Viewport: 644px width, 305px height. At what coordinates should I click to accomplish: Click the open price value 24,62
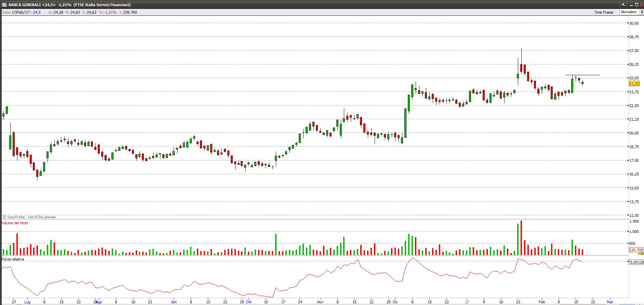92,12
